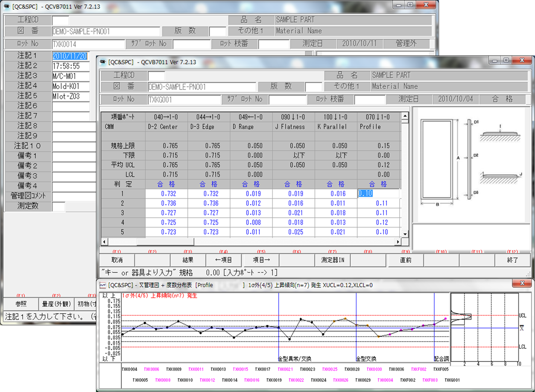Click the ロット No field TXK0014 in back window
Image resolution: width=535 pixels, height=392 pixels.
click(x=88, y=44)
